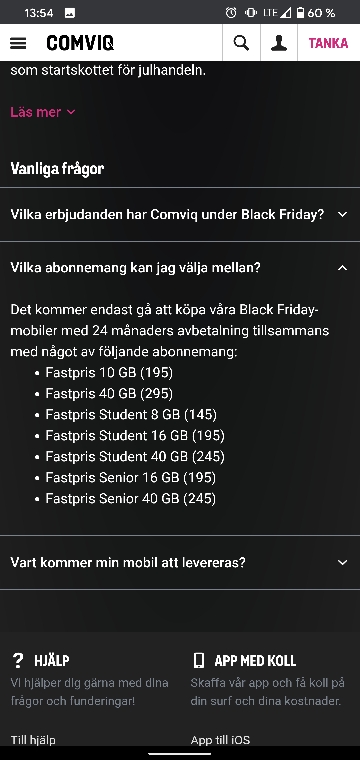Viewport: 360px width, 760px height.
Task: Open the hamburger navigation menu
Action: coord(18,43)
